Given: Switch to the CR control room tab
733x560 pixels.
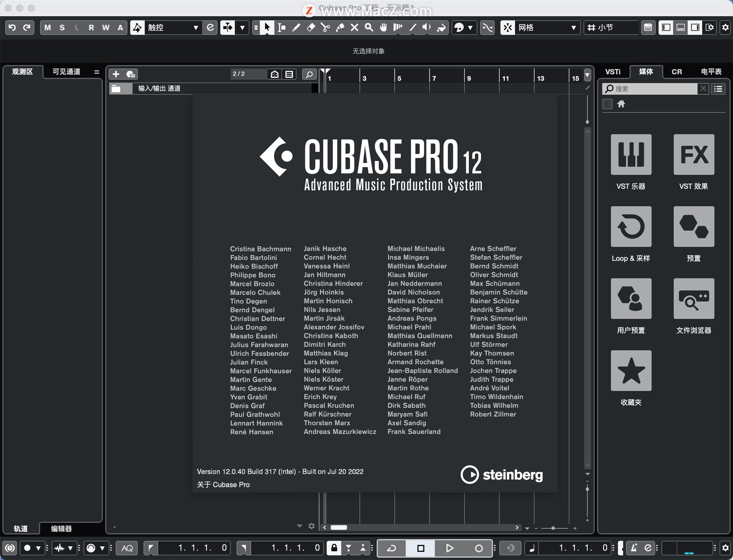Looking at the screenshot, I should [677, 72].
